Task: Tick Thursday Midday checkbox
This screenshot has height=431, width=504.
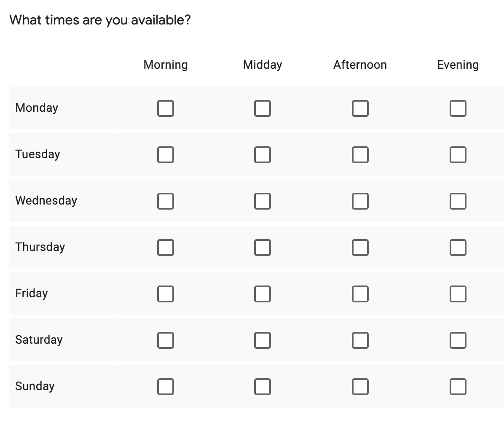Action: click(x=263, y=248)
